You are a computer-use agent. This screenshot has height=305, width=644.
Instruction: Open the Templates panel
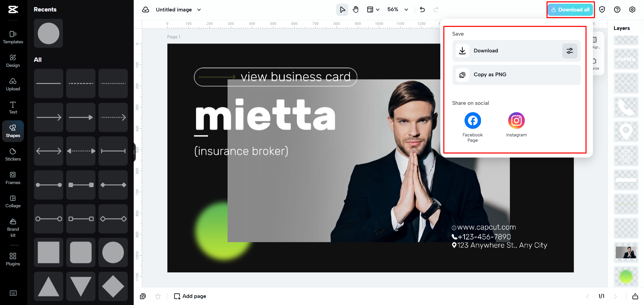(13, 37)
